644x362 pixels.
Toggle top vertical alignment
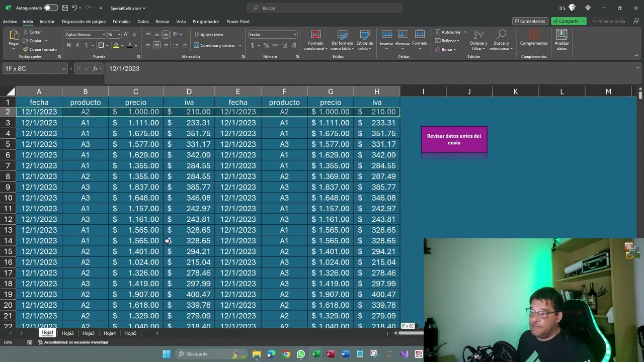click(148, 34)
